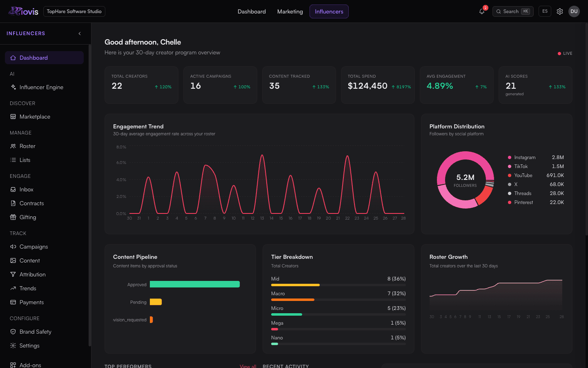588x368 pixels.
Task: Click the 5.2M followers donut chart
Action: point(465,180)
